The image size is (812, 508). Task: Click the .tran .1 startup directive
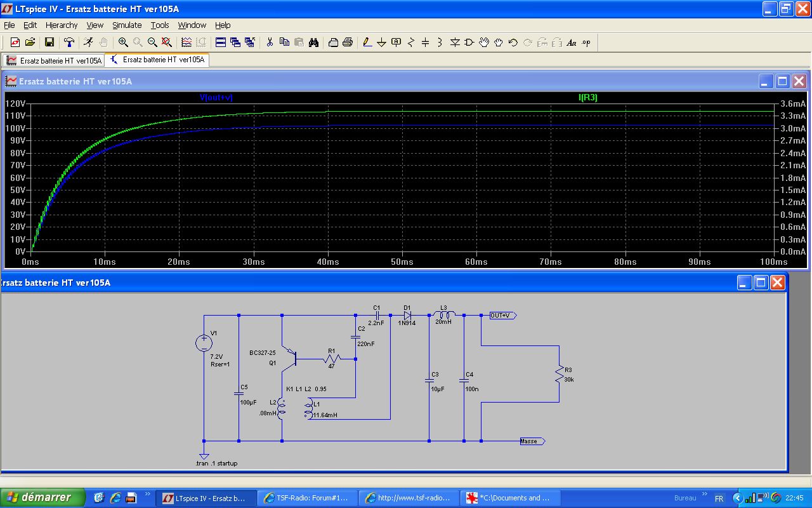click(x=216, y=464)
